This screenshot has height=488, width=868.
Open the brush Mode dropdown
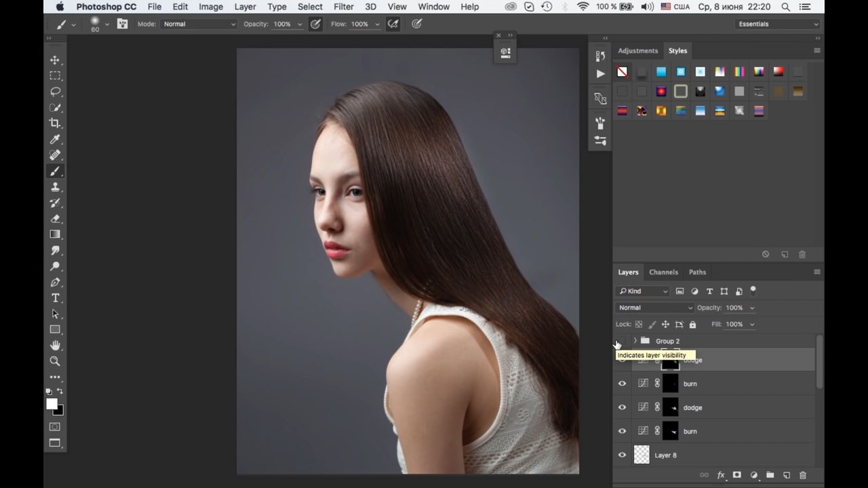[199, 24]
